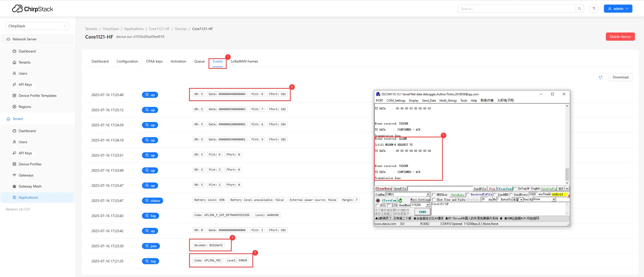This screenshot has height=277, width=644.
Task: Click the loading spinner icon next to Download
Action: pyautogui.click(x=601, y=78)
